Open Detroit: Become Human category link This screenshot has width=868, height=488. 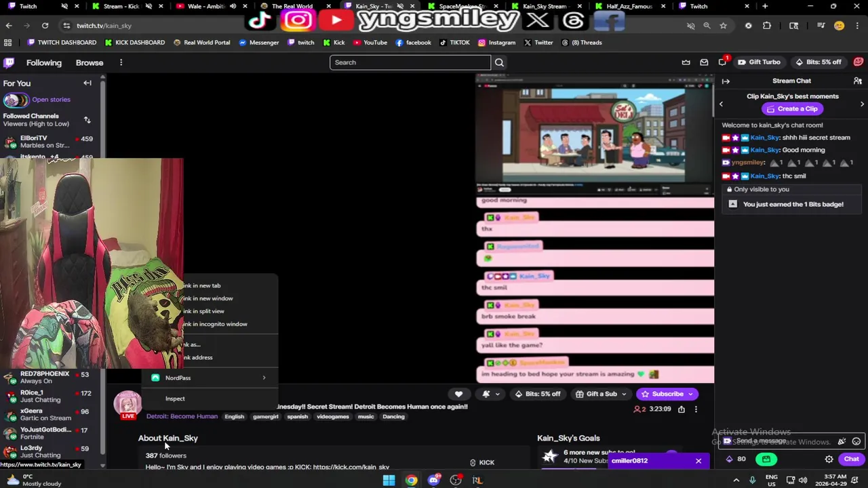coord(182,416)
